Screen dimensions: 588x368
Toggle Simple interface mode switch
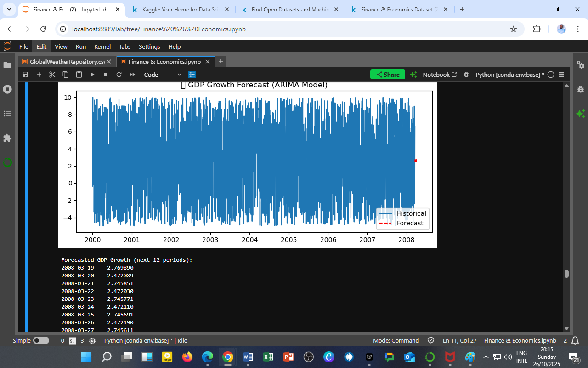coord(41,341)
